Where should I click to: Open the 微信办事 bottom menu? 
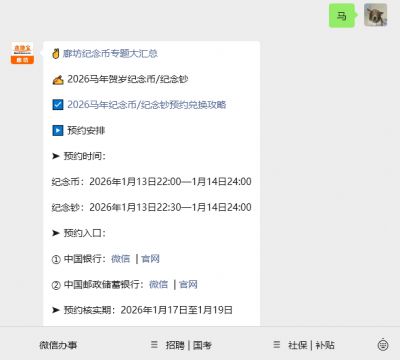point(58,345)
